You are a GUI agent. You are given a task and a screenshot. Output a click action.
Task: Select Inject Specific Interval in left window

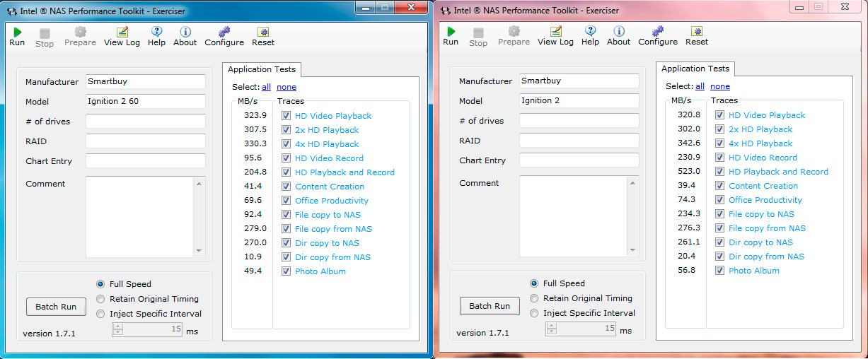[100, 314]
